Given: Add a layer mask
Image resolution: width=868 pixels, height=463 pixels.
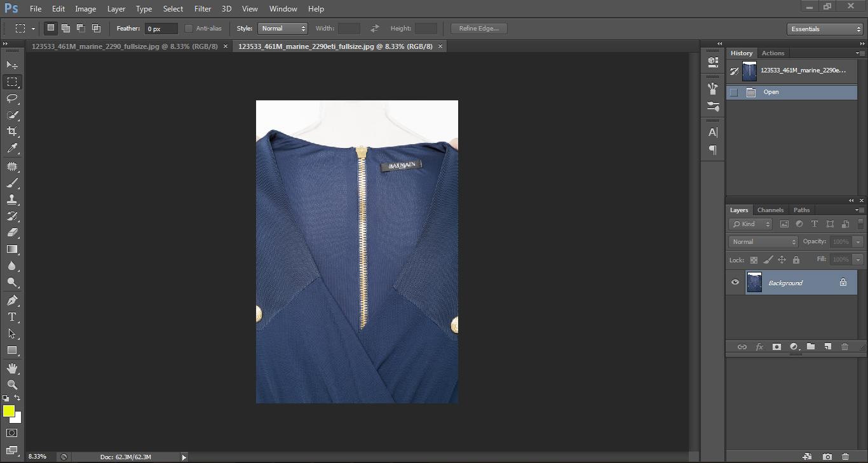Looking at the screenshot, I should 776,347.
